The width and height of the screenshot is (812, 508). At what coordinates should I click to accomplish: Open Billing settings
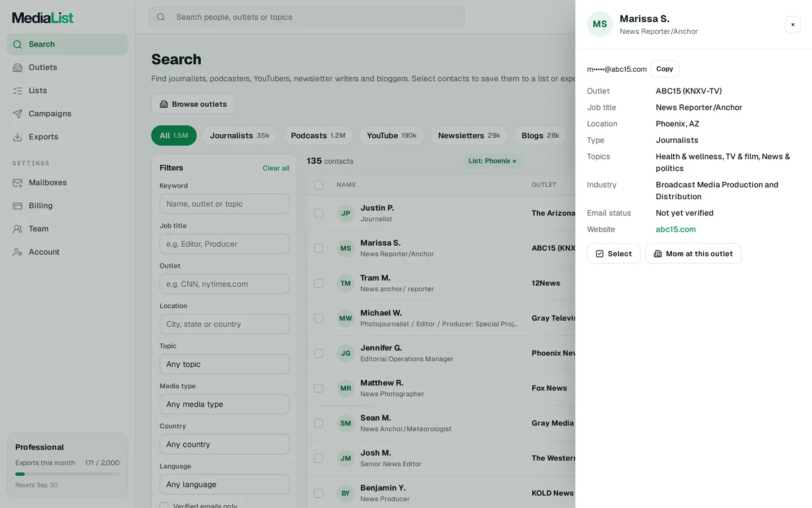(67, 205)
